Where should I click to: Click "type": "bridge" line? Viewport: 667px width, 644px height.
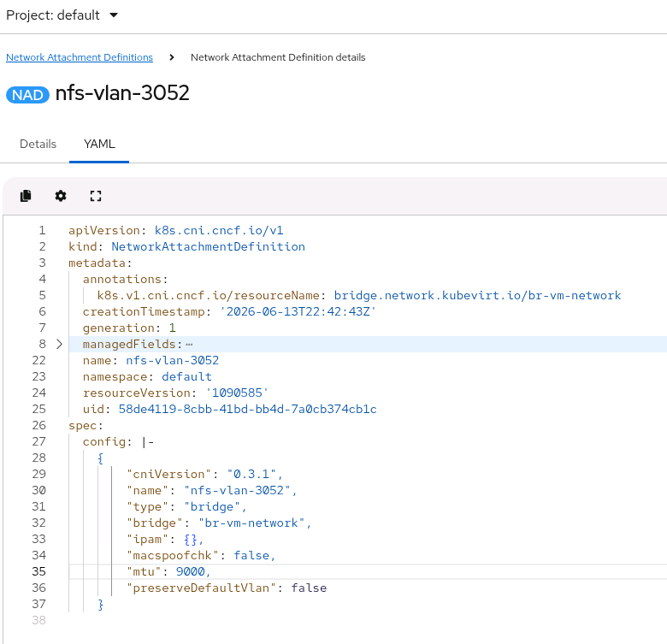[x=184, y=506]
